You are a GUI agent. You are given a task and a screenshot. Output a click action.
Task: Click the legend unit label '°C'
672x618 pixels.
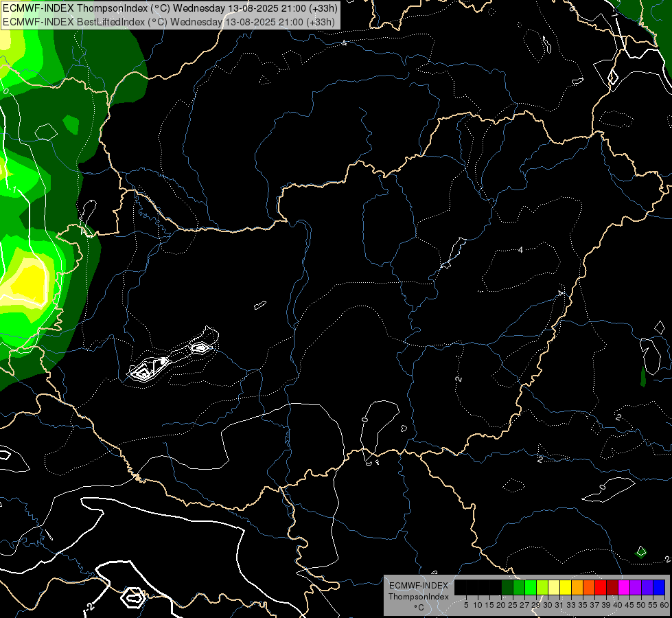point(419,608)
